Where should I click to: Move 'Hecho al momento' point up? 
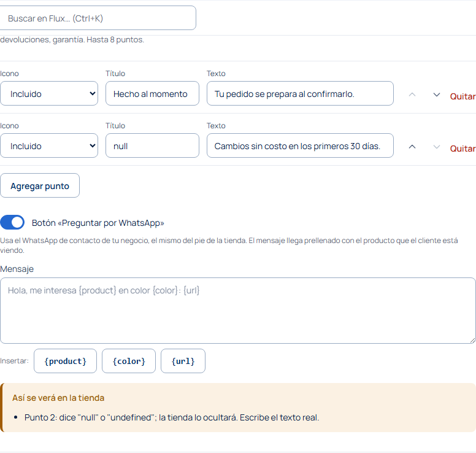[x=412, y=95]
